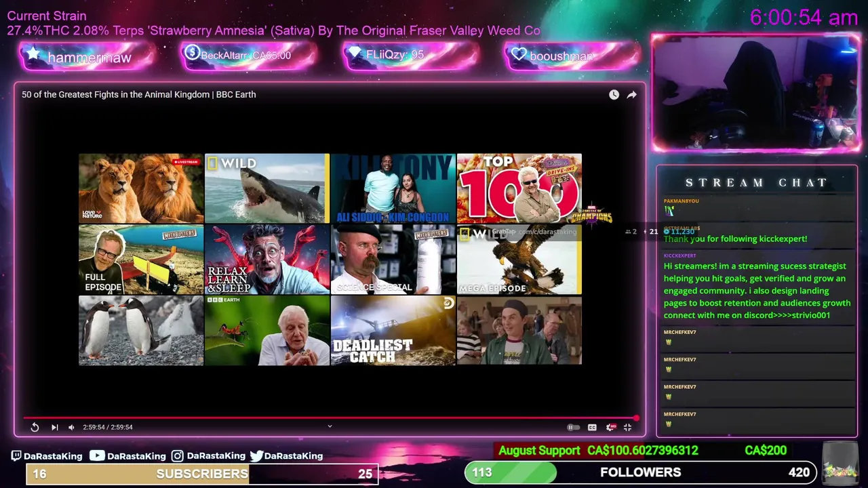Click the webcam feed overlay

pos(756,92)
